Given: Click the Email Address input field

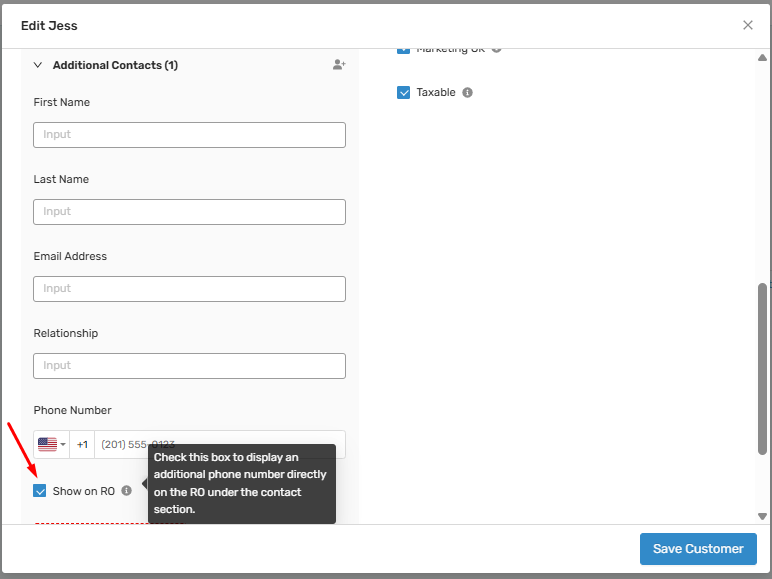Looking at the screenshot, I should pos(189,289).
